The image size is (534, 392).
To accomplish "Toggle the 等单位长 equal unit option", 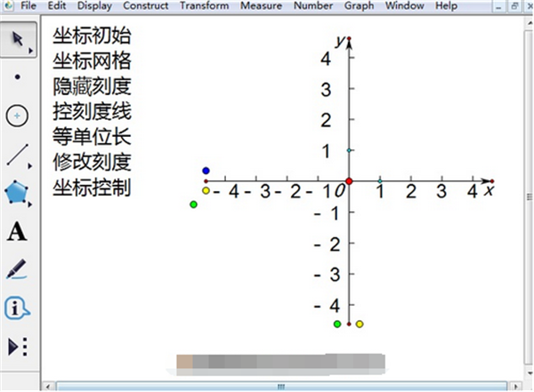I will pyautogui.click(x=91, y=138).
